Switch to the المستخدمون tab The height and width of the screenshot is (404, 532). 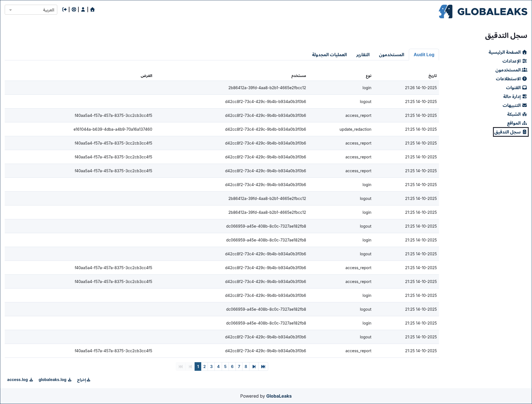coord(391,55)
